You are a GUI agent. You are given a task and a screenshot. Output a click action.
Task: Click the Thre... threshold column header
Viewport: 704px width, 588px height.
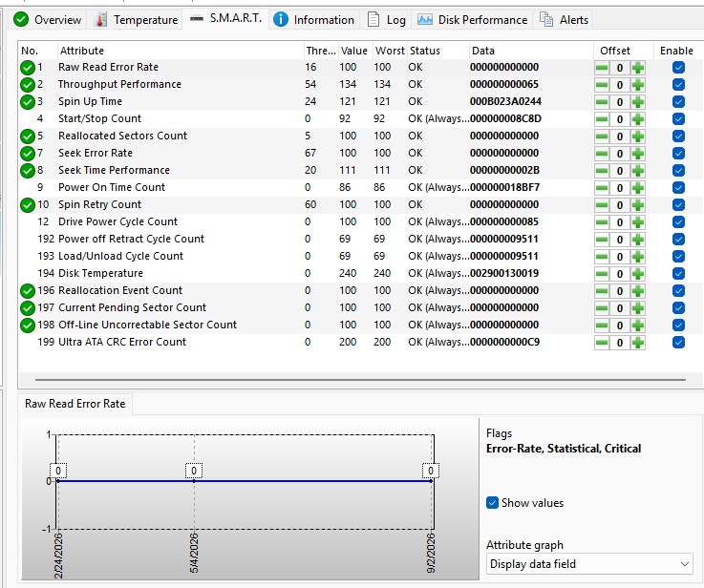[x=321, y=51]
